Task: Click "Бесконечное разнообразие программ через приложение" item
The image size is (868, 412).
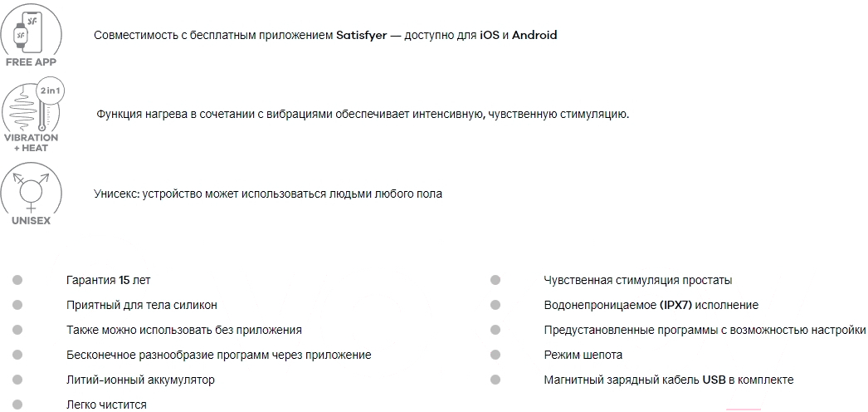Action: (218, 355)
